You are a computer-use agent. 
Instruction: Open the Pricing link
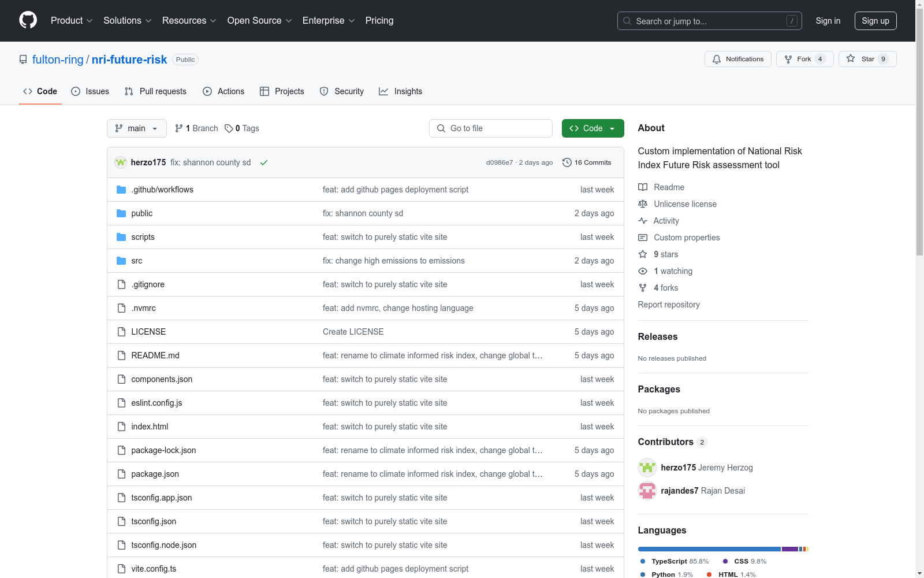click(379, 21)
